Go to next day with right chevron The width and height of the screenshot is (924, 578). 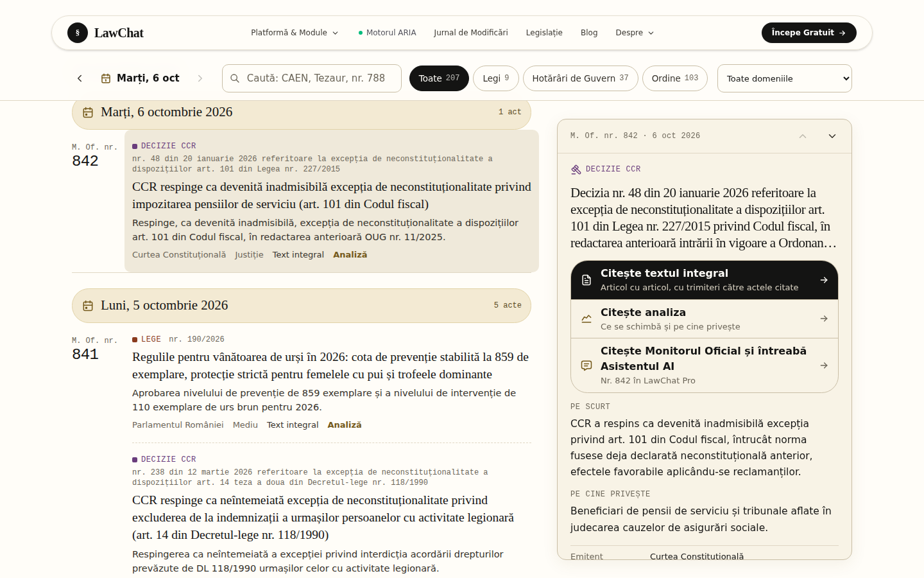200,78
